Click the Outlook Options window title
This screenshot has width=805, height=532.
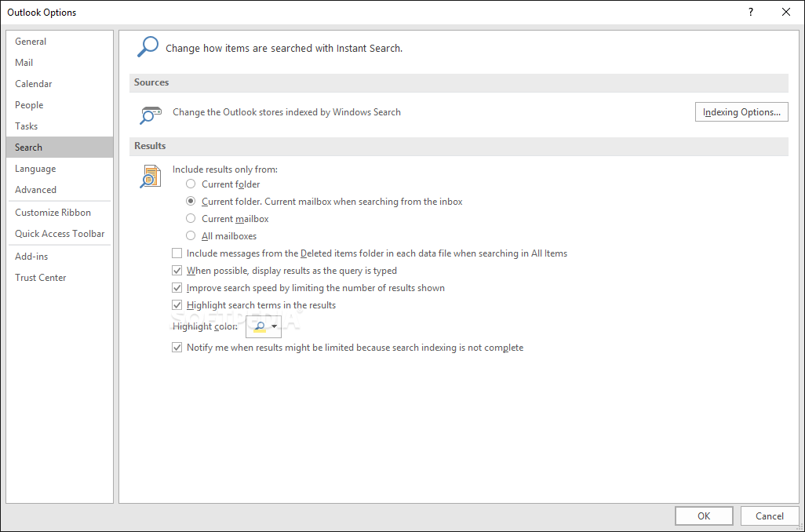tap(42, 13)
